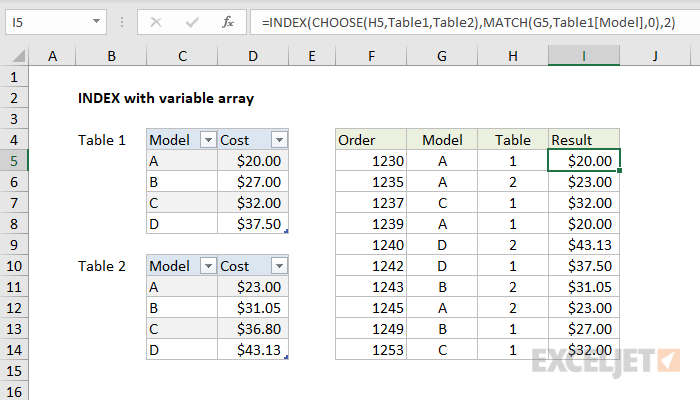
Task: Select order number 1230 cell
Action: click(x=371, y=161)
